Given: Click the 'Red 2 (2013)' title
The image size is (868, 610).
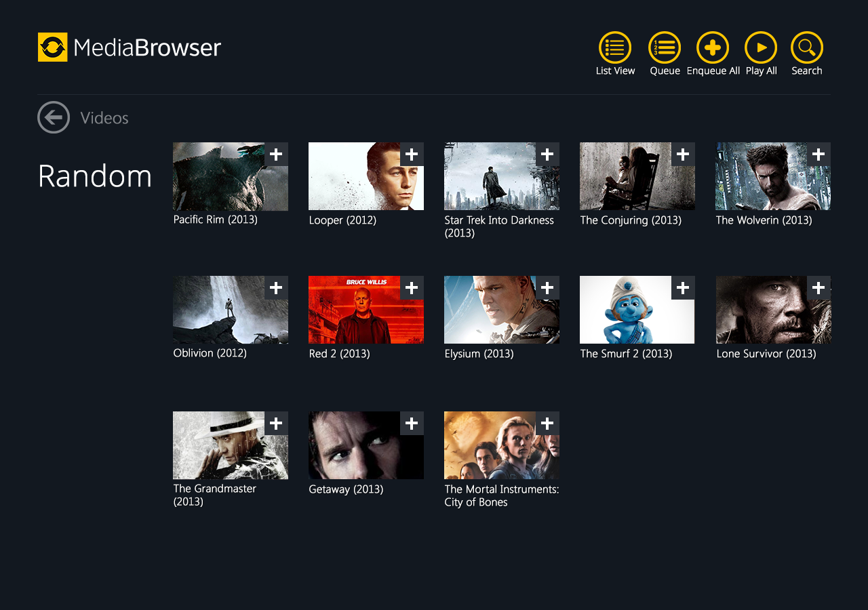Looking at the screenshot, I should 339,354.
